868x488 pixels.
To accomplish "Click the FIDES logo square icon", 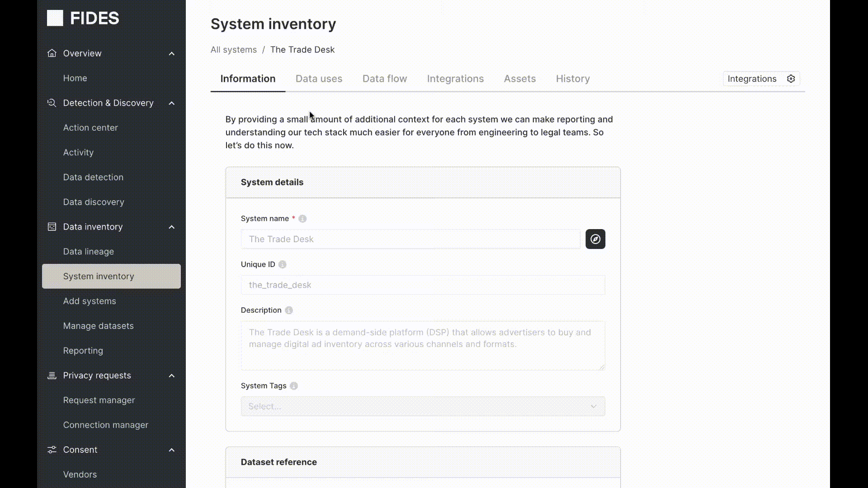I will [55, 18].
